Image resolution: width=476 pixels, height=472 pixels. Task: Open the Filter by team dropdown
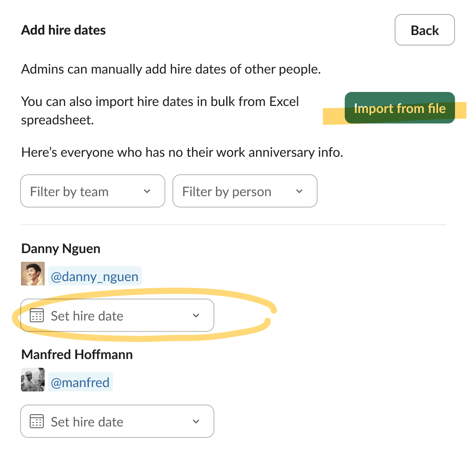click(92, 191)
